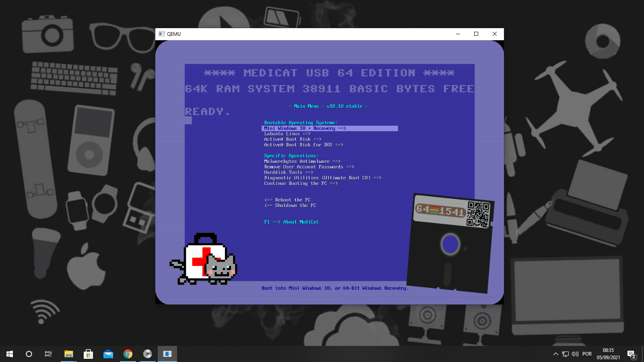Click the MediCat nyan cat mascot image

click(203, 259)
